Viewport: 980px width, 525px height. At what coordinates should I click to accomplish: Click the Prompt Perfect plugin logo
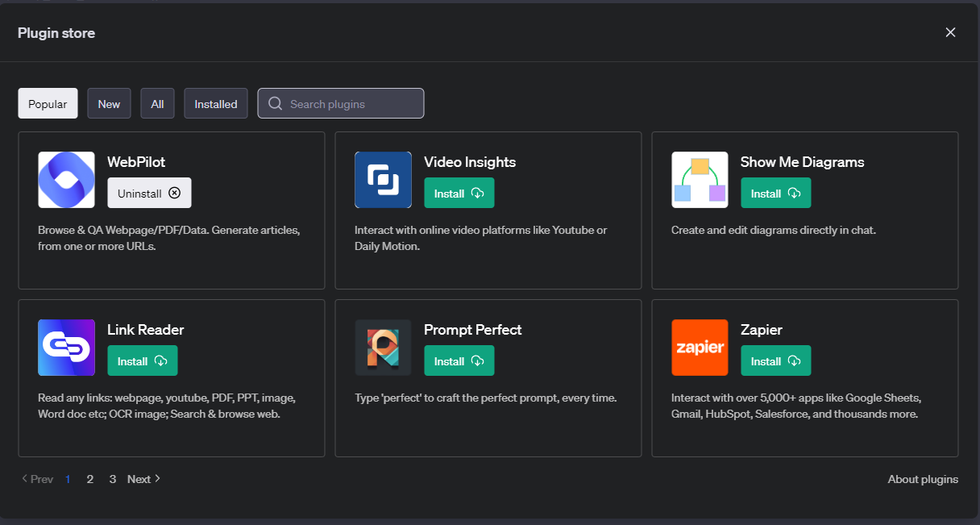(383, 348)
